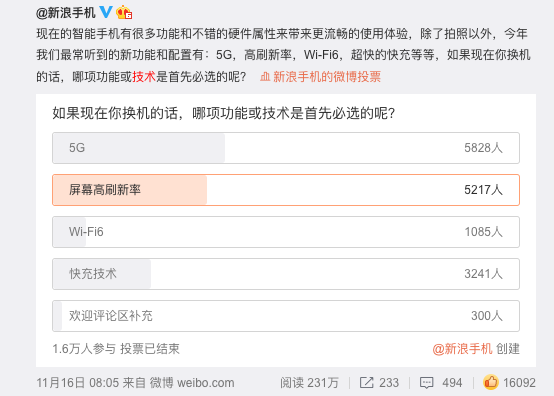Image resolution: width=554 pixels, height=396 pixels.
Task: Open the 新浪手机的微博投票 link
Action: (x=327, y=77)
